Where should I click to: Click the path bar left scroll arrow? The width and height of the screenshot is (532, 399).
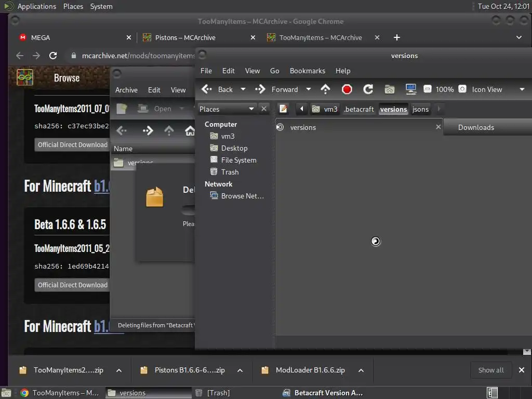[302, 109]
